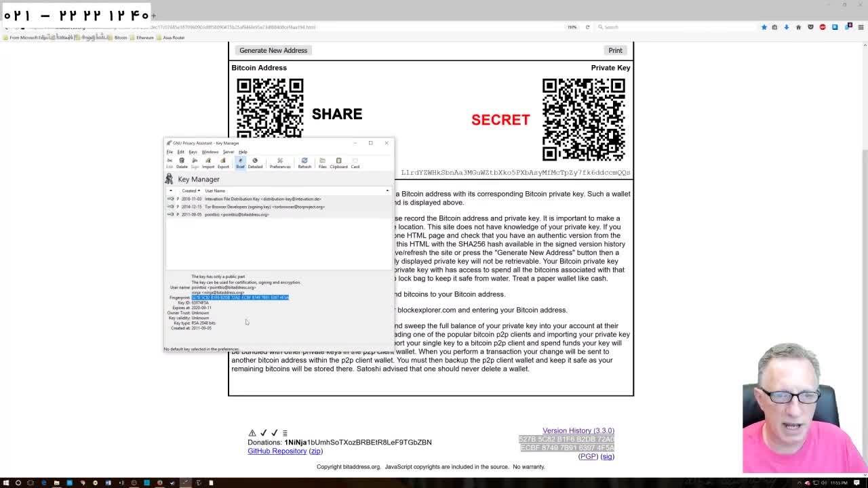868x488 pixels.
Task: Refresh the keyring list
Action: (x=304, y=163)
